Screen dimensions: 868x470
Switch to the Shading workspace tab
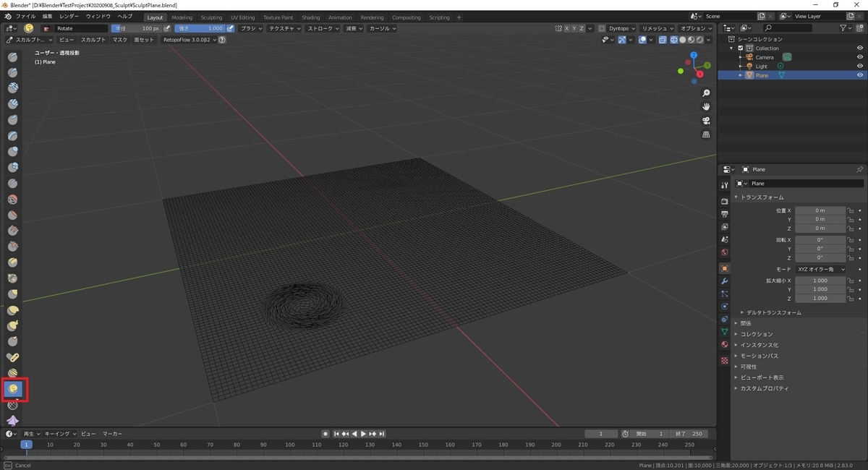pyautogui.click(x=311, y=17)
